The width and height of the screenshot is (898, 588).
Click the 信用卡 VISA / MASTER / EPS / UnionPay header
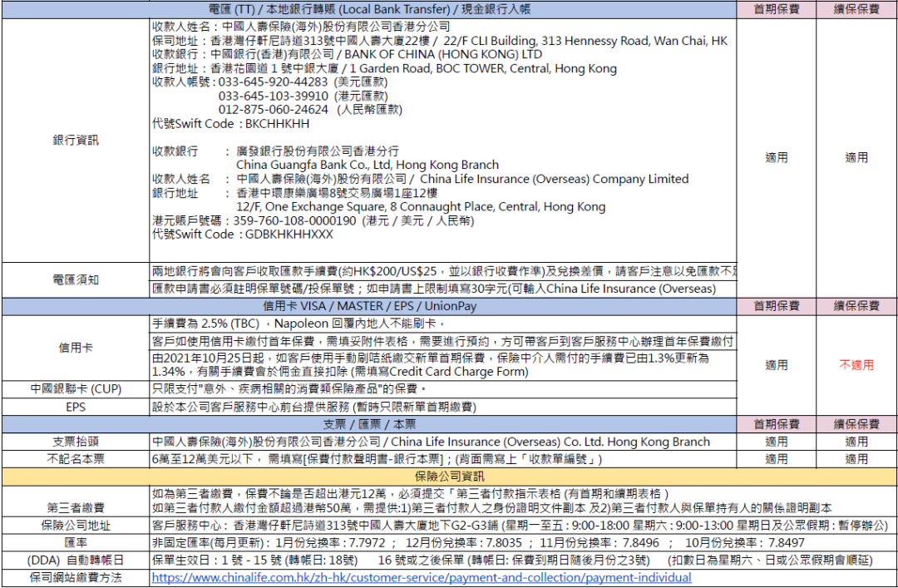click(369, 306)
